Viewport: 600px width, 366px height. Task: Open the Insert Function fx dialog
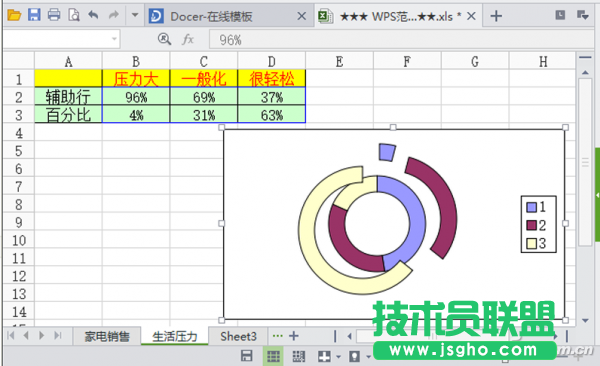tap(188, 39)
